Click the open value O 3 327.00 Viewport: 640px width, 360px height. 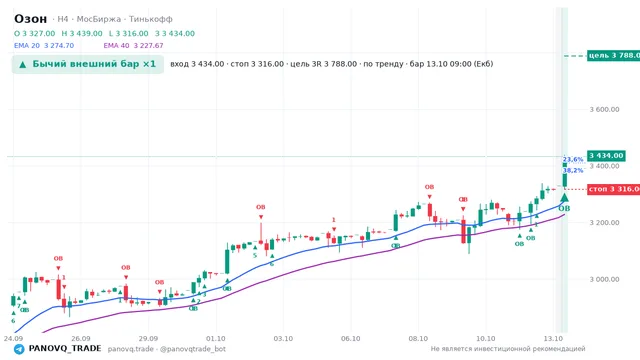(35, 33)
